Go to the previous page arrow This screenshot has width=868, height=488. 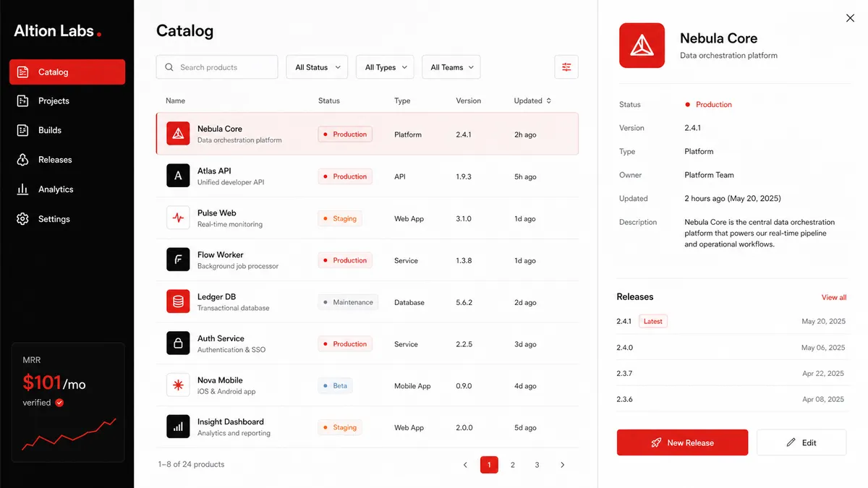click(x=465, y=465)
